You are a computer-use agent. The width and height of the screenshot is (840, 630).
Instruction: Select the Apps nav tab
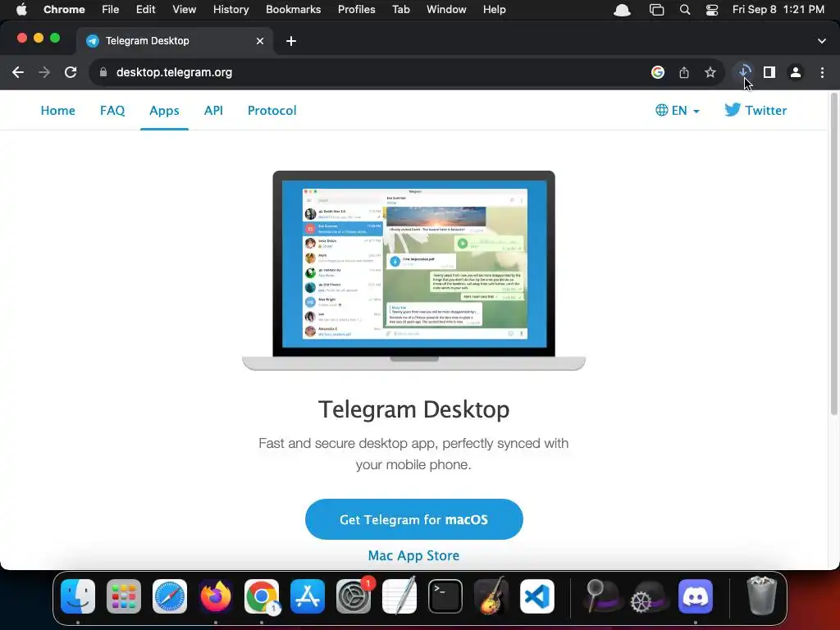[164, 111]
